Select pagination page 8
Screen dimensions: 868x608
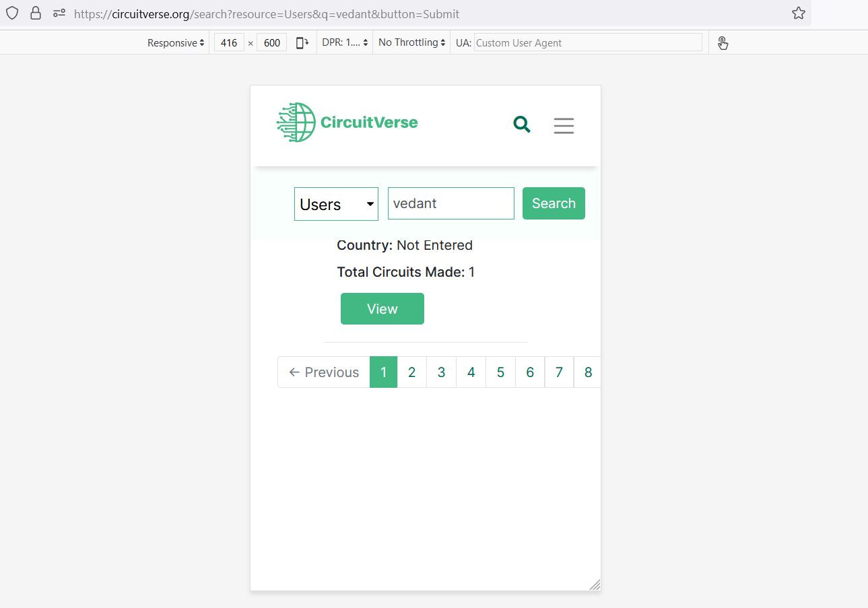click(587, 372)
